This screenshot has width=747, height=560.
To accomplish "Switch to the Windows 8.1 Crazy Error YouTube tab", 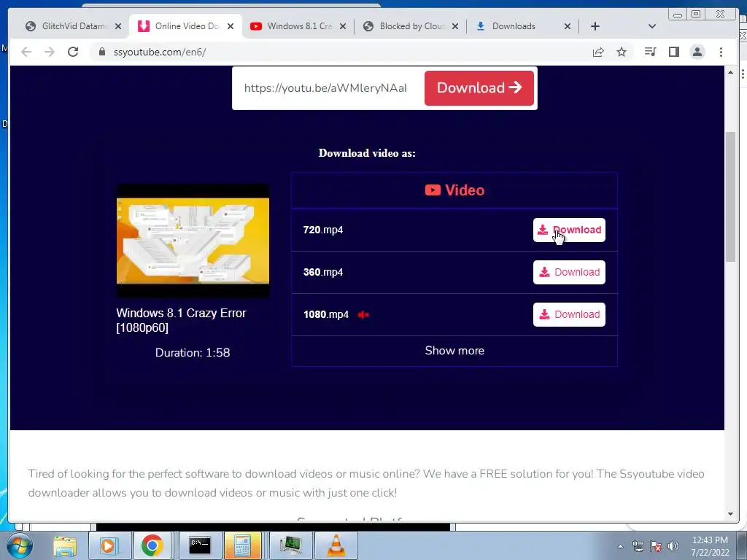I will click(x=298, y=26).
